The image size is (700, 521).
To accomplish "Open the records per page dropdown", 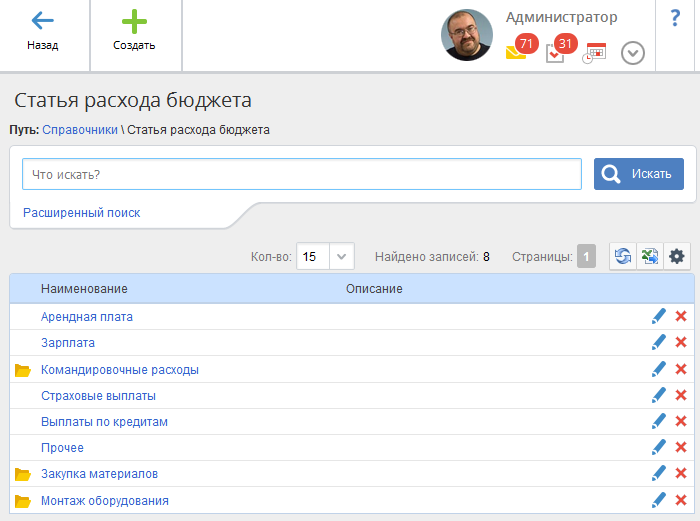I will pos(342,257).
